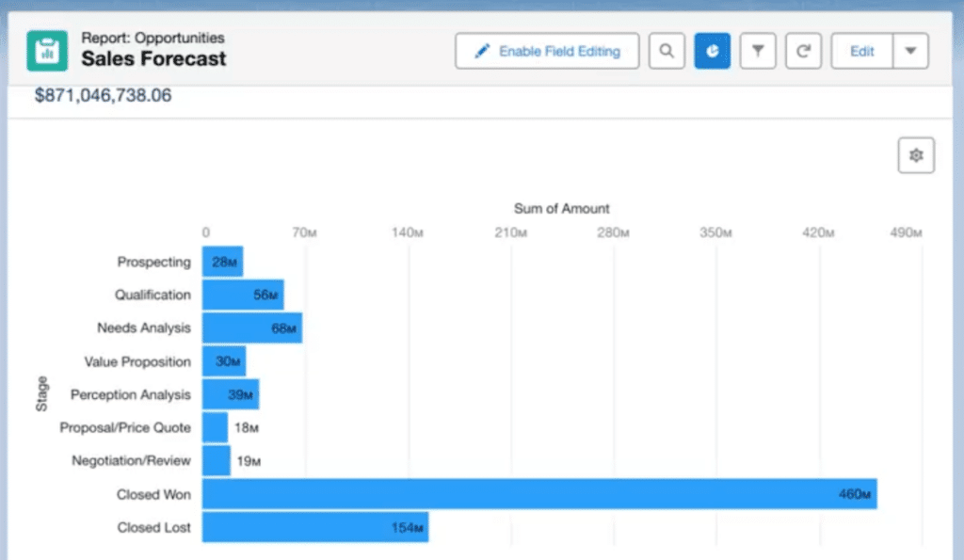Open chart settings gear icon
The width and height of the screenshot is (964, 560).
pyautogui.click(x=916, y=155)
